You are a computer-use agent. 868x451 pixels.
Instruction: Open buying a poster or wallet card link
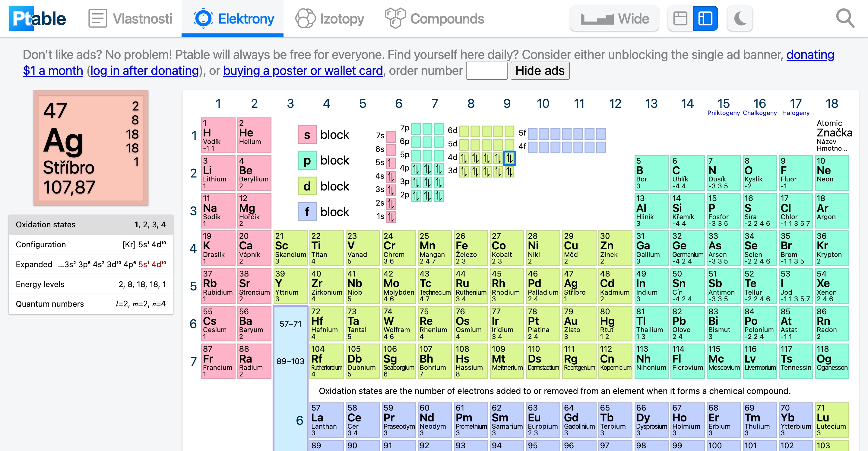(303, 71)
